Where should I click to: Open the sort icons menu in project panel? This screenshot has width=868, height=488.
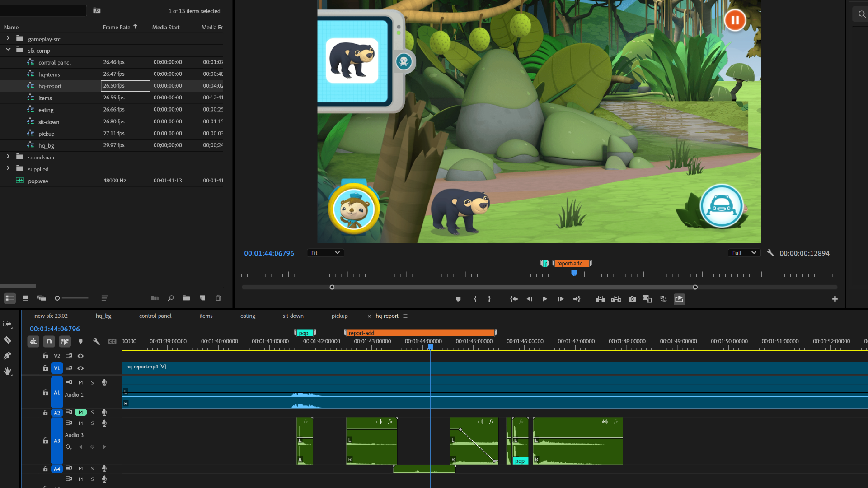104,298
